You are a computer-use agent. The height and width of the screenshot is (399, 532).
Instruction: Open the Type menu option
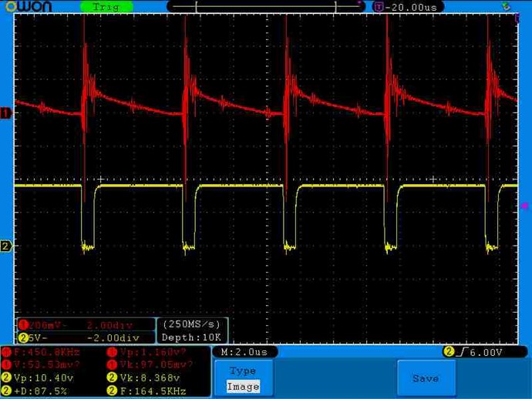pos(243,370)
